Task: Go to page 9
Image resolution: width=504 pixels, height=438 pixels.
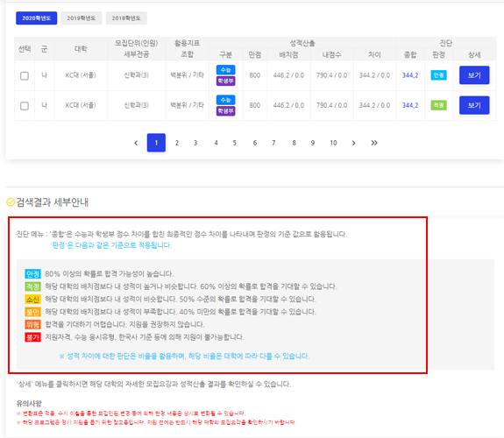Action: tap(313, 143)
